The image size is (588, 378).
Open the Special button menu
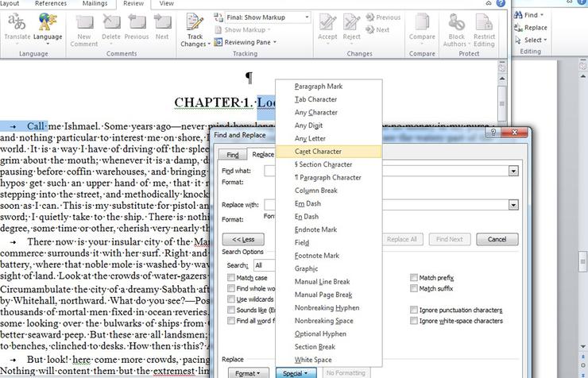click(296, 373)
